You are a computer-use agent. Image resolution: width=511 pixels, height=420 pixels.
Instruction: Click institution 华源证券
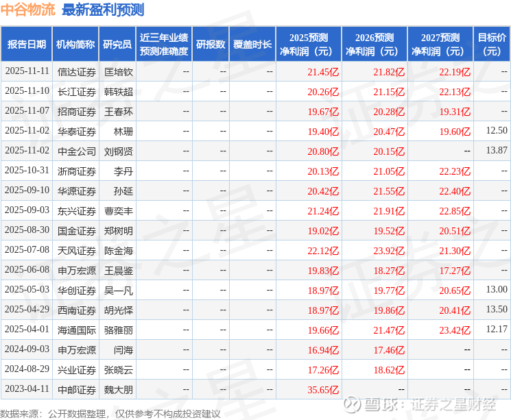(77, 191)
